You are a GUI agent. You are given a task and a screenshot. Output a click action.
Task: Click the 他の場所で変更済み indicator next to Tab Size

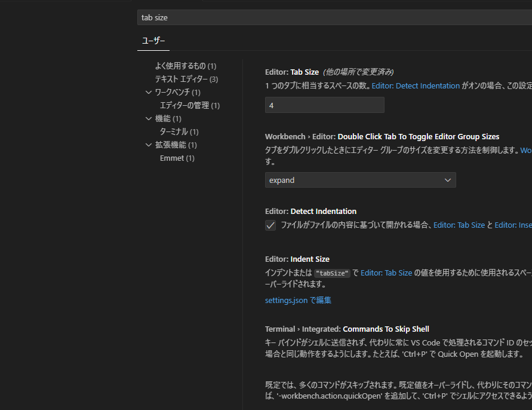pyautogui.click(x=358, y=72)
